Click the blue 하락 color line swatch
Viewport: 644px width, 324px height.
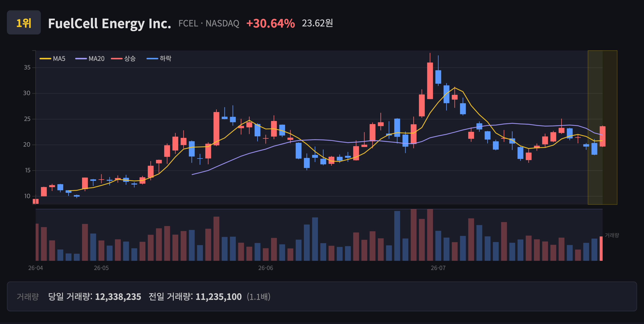click(x=152, y=59)
